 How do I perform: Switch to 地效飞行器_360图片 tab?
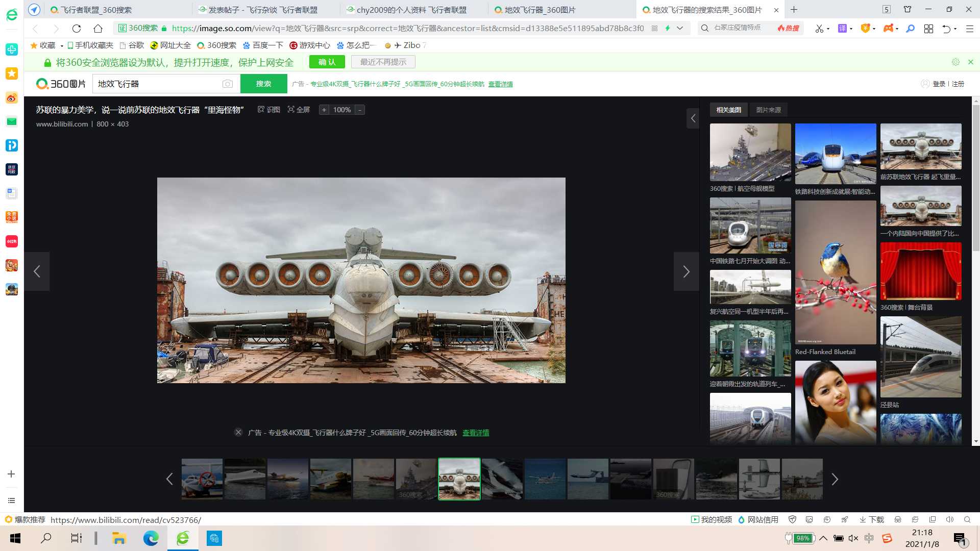pyautogui.click(x=561, y=10)
